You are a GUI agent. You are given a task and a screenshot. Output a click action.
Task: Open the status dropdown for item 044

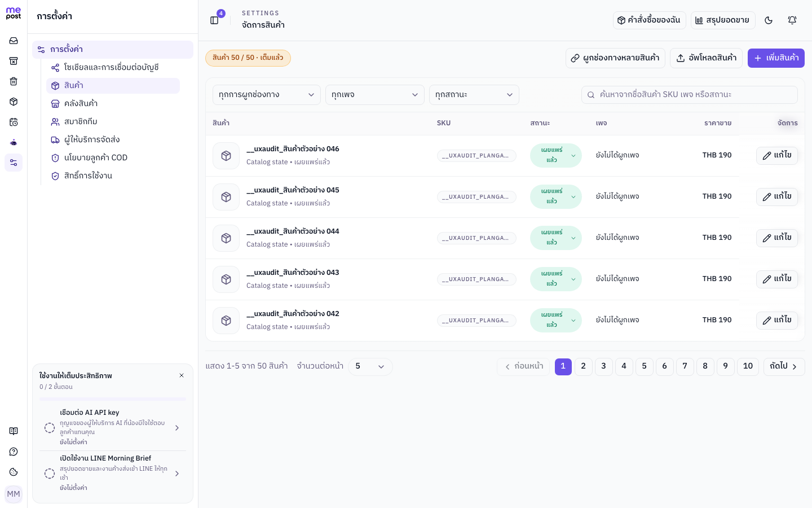click(x=556, y=238)
